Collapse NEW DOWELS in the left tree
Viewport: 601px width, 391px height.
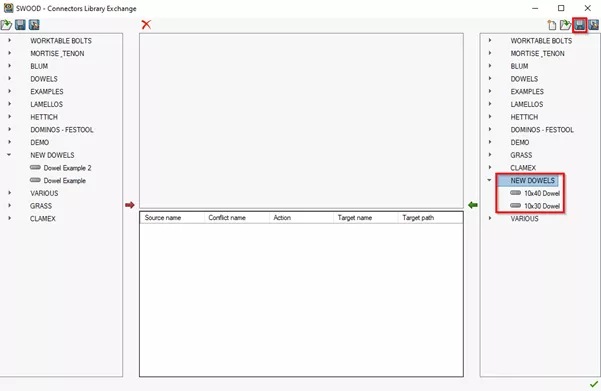(9, 154)
